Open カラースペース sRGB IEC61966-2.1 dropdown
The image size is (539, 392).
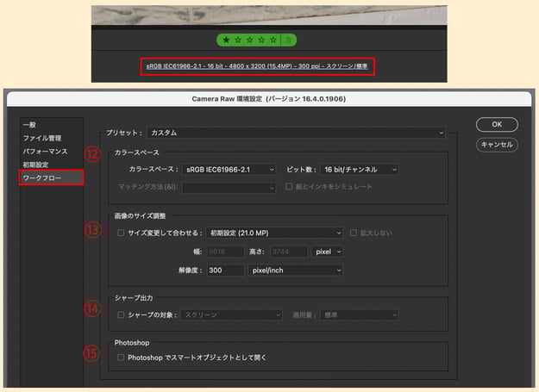[229, 170]
